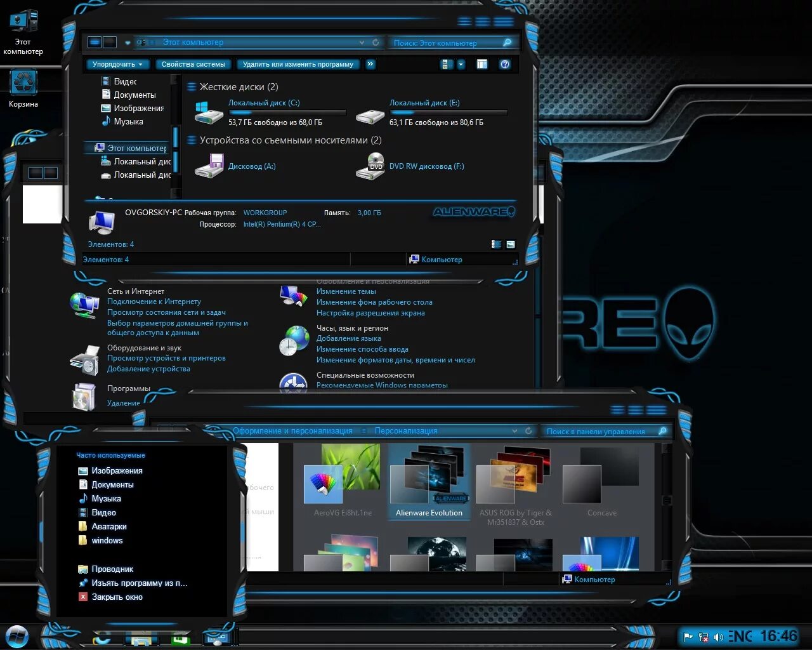Open Настройка разрешения экрана link
This screenshot has width=812, height=650.
tap(370, 313)
